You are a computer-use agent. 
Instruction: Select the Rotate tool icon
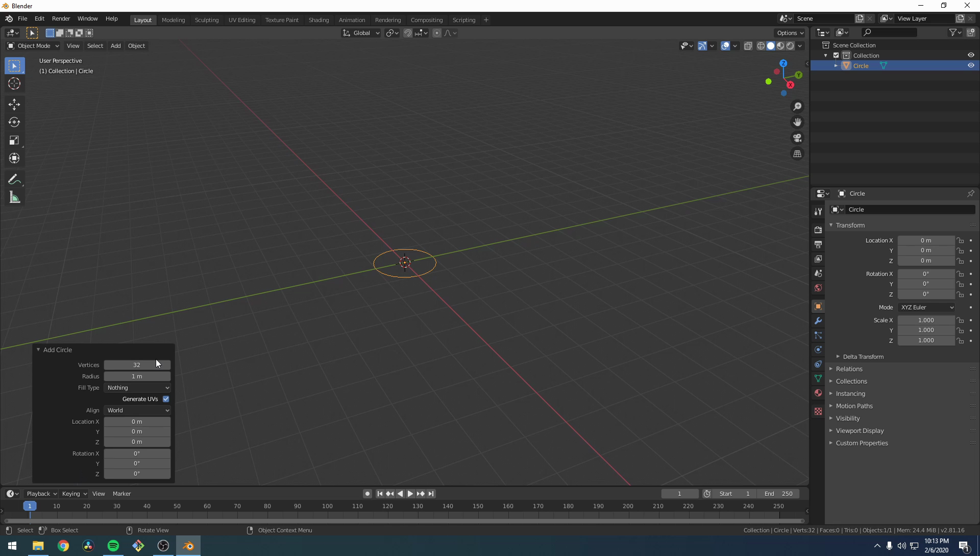click(14, 122)
